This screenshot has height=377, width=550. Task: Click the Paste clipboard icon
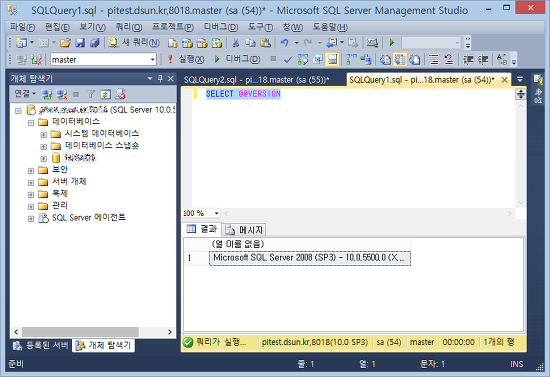pos(266,43)
